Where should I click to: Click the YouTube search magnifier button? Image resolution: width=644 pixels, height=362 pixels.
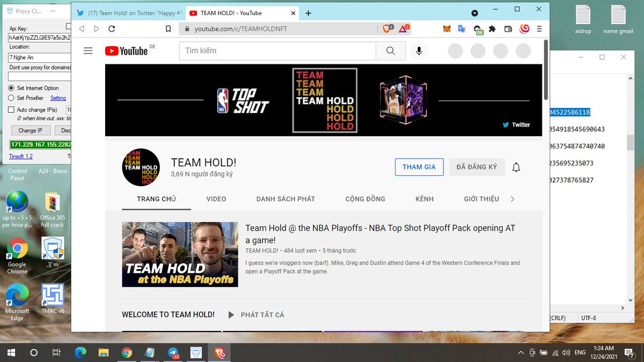[x=391, y=51]
